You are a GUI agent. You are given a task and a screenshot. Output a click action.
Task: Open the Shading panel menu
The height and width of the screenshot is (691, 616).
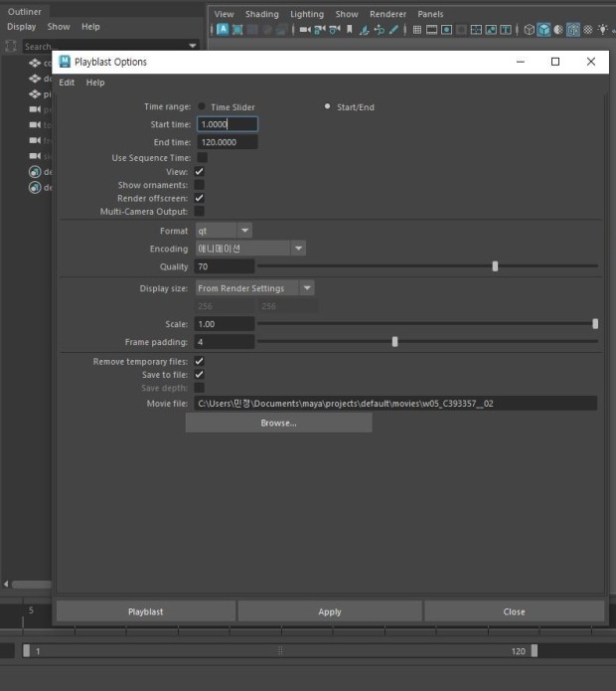[262, 14]
